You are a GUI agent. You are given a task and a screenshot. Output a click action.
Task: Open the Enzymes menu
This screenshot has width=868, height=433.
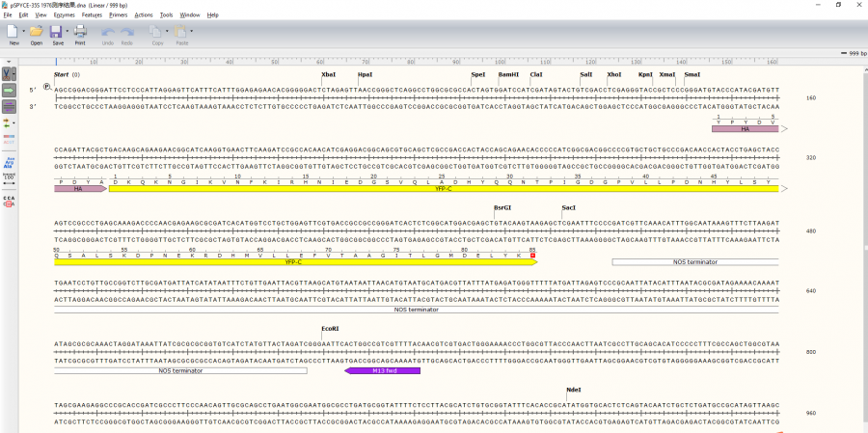click(x=65, y=15)
